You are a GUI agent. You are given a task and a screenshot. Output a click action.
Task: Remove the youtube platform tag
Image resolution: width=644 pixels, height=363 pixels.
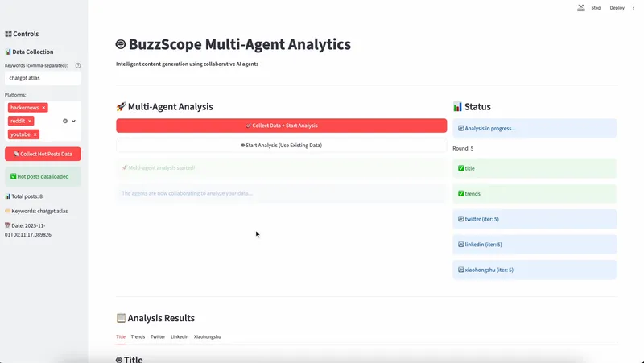pos(35,134)
